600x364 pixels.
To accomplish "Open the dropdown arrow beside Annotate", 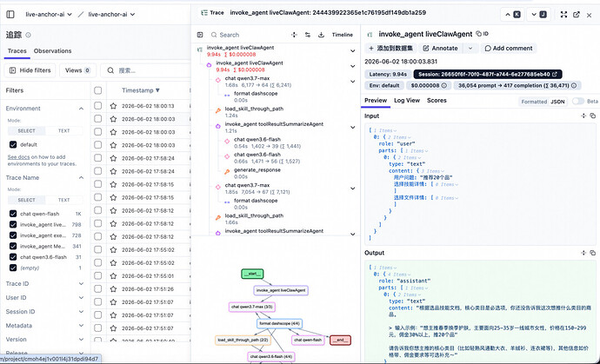I will [470, 48].
